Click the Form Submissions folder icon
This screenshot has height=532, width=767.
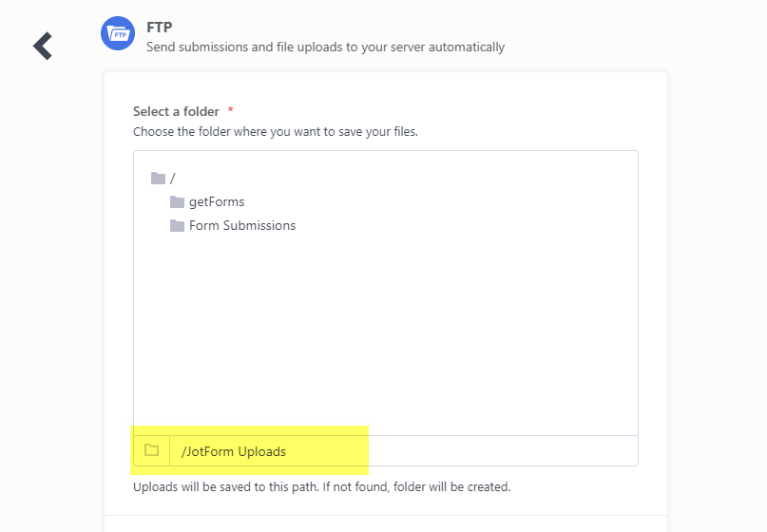[x=177, y=226]
